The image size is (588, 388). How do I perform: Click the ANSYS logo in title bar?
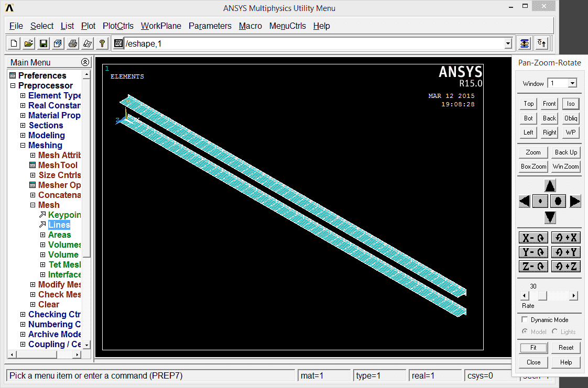9,7
